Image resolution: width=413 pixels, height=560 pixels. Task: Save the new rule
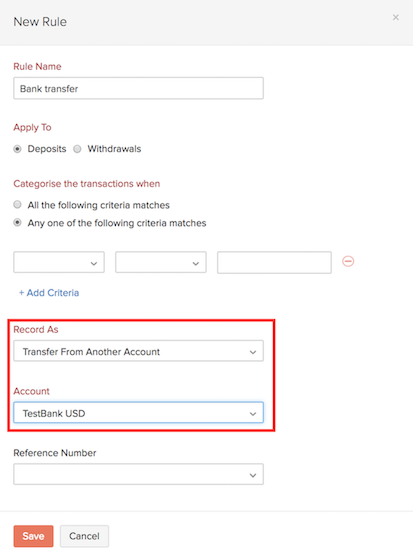(x=34, y=536)
